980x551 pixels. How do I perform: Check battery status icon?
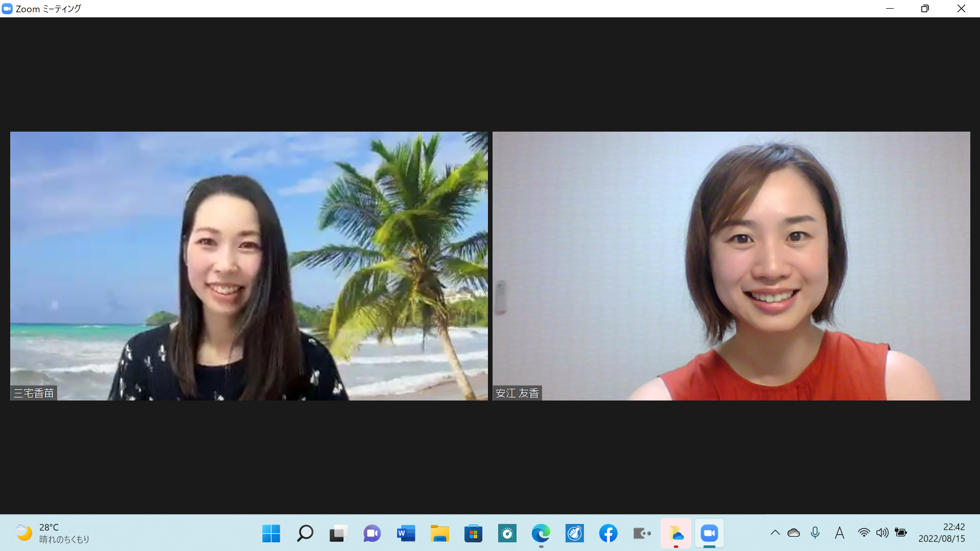tap(901, 533)
